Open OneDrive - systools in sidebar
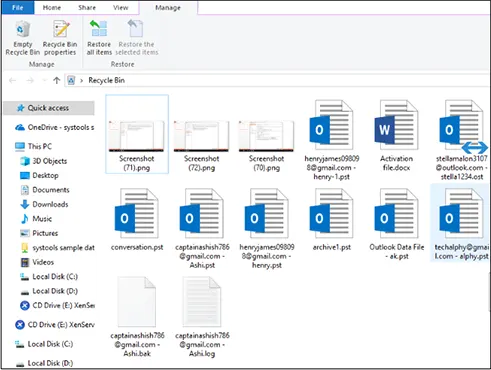Image resolution: width=491 pixels, height=370 pixels. click(x=55, y=127)
